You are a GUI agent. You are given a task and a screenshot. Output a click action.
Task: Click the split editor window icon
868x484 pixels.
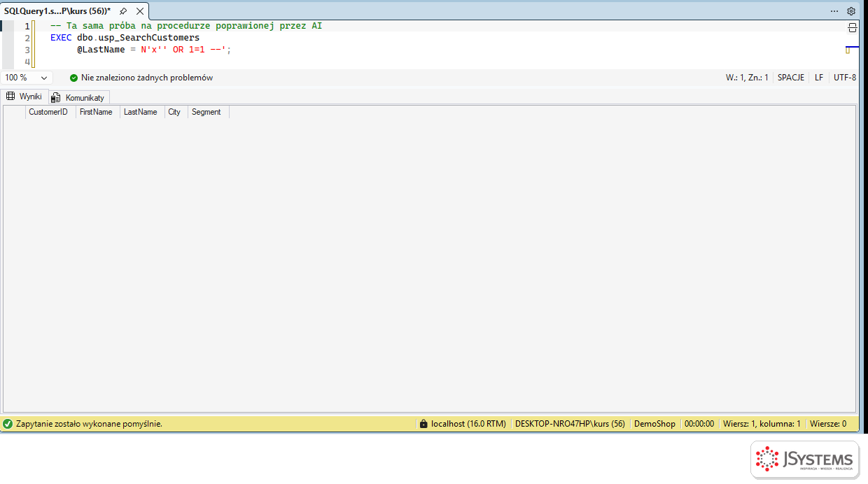852,27
